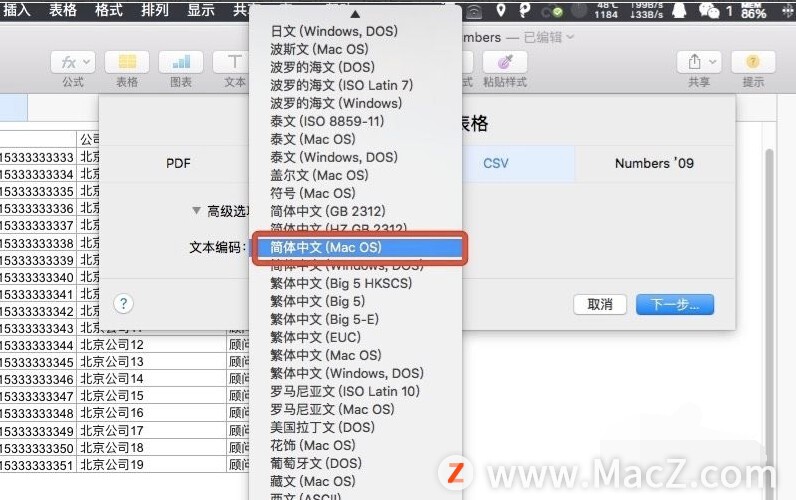
Task: Choose 繁体中文 (Windows, DOS) encoding
Action: coord(355,373)
